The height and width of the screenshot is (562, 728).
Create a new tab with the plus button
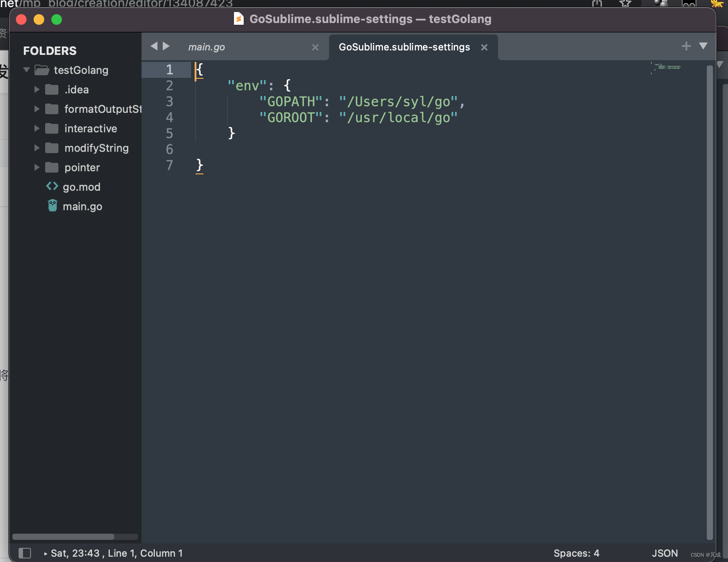point(686,46)
